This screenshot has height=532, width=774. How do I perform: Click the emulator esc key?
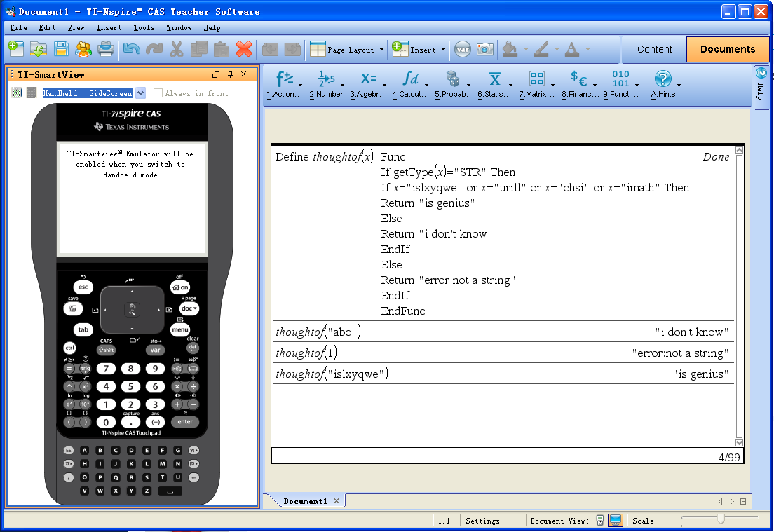pyautogui.click(x=83, y=287)
